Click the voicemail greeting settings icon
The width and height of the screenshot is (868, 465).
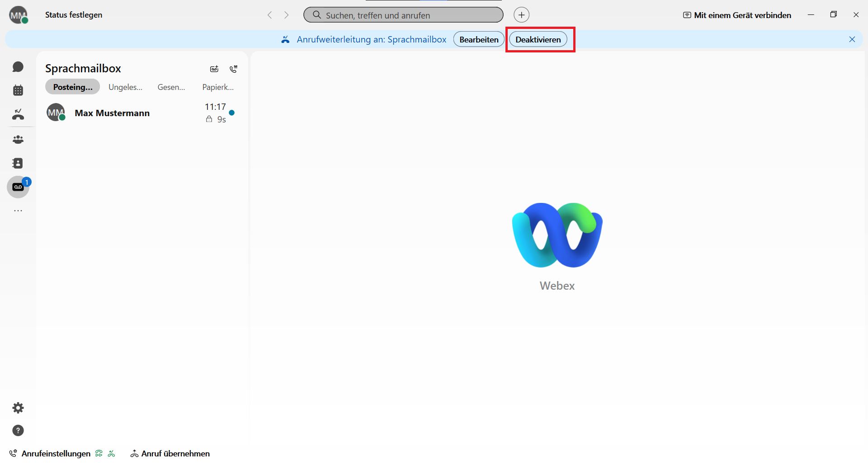click(x=214, y=69)
